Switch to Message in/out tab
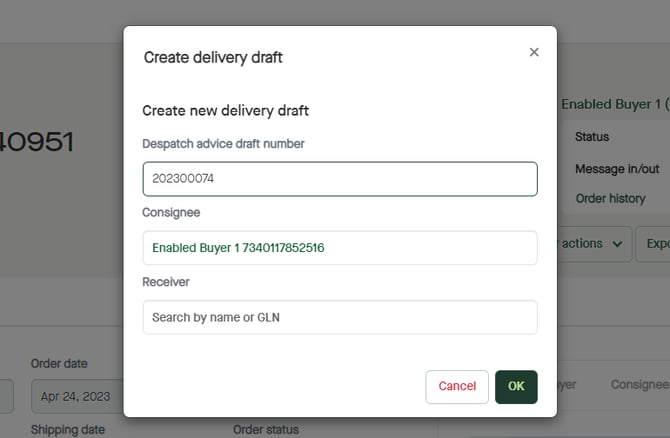 click(x=616, y=169)
